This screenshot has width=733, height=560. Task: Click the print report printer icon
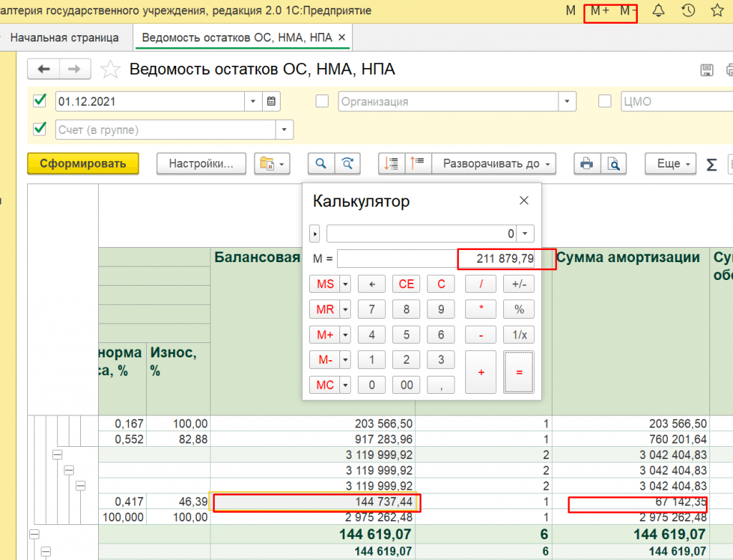point(586,163)
